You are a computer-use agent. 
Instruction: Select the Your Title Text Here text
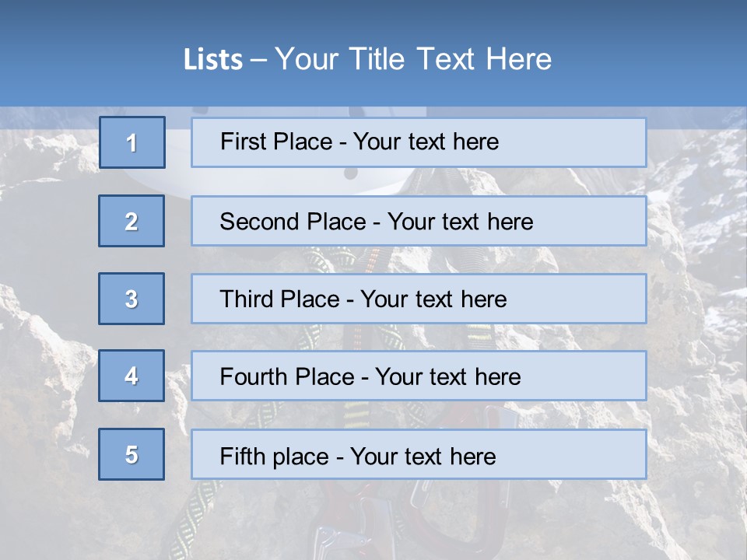[x=413, y=59]
